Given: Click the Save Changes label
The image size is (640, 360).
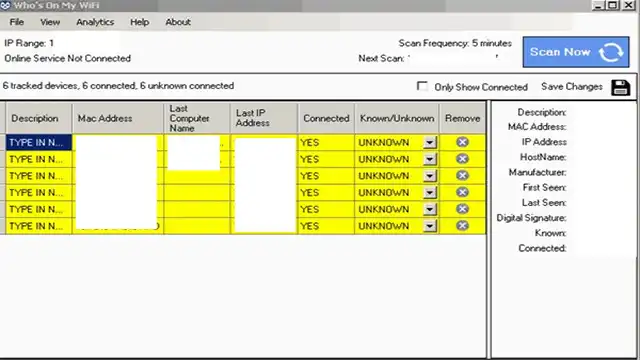Looking at the screenshot, I should coord(572,87).
